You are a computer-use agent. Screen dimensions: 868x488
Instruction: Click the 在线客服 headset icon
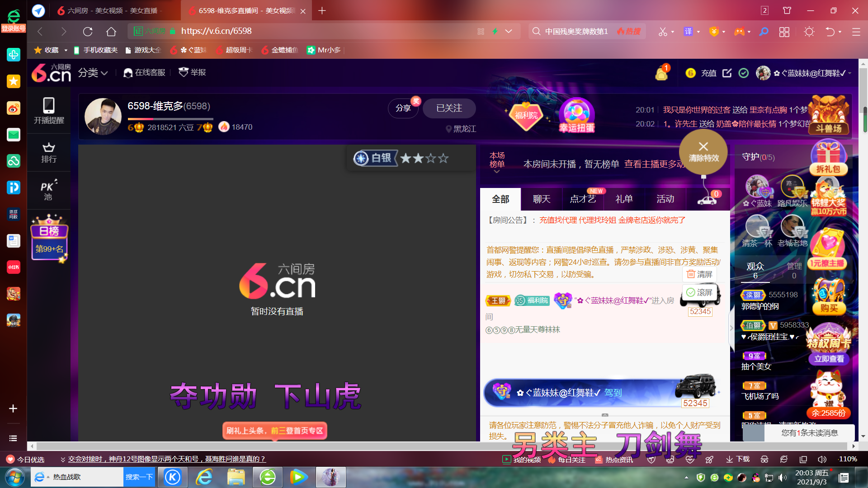128,73
